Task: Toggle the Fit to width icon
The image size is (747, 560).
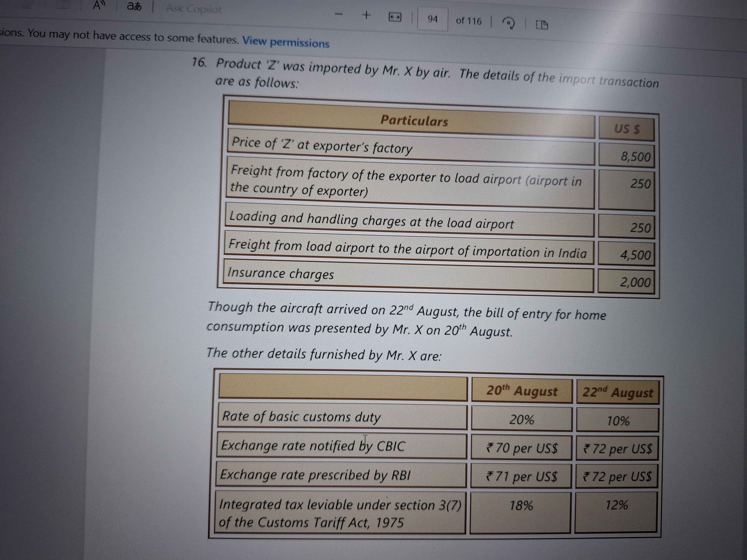Action: coord(395,17)
